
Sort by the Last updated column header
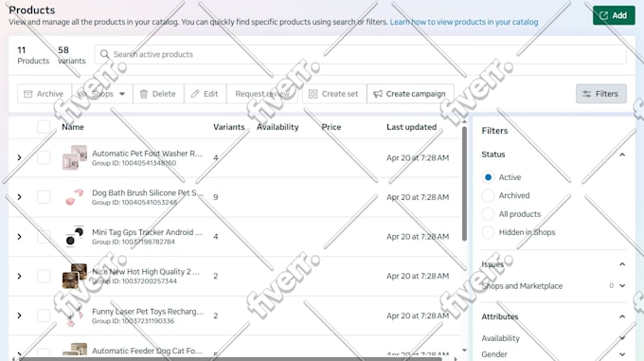[411, 127]
